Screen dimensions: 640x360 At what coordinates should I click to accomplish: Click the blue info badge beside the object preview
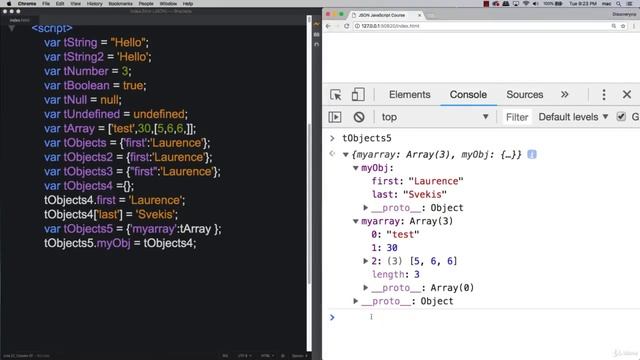click(x=531, y=154)
